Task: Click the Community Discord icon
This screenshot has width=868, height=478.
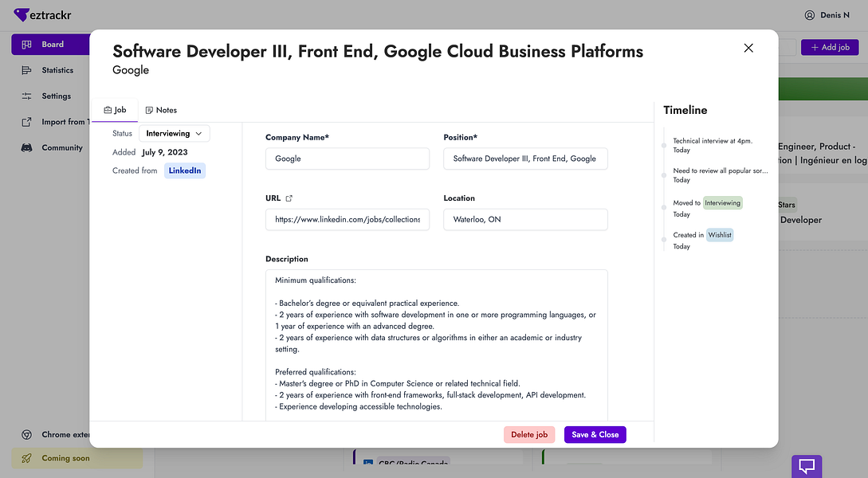Action: click(26, 147)
